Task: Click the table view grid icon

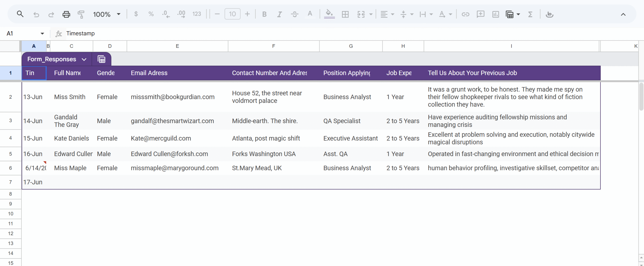Action: click(101, 59)
